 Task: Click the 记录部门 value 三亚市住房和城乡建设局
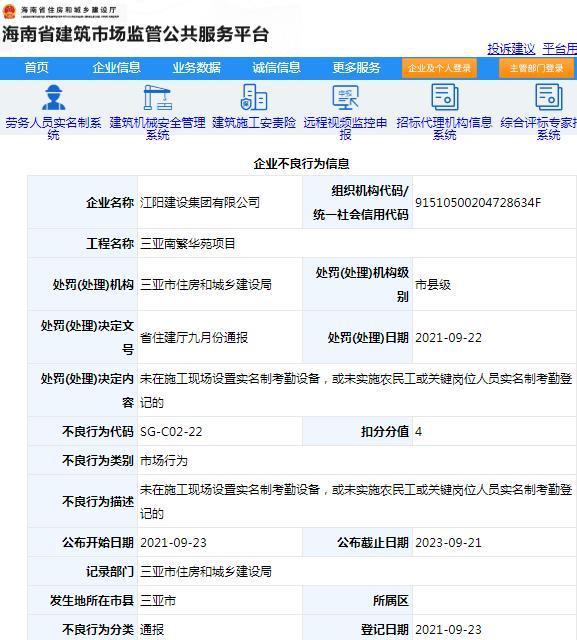click(x=206, y=571)
